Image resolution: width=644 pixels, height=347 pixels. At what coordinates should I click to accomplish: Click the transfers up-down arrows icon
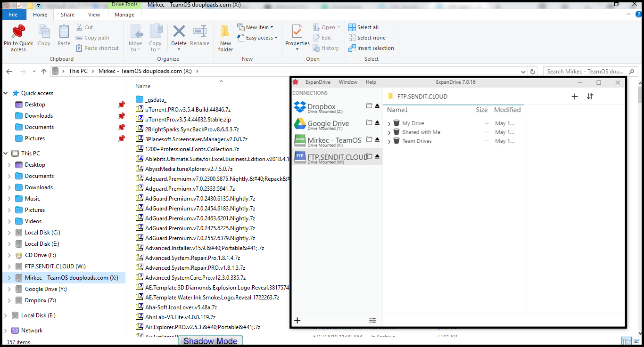590,97
